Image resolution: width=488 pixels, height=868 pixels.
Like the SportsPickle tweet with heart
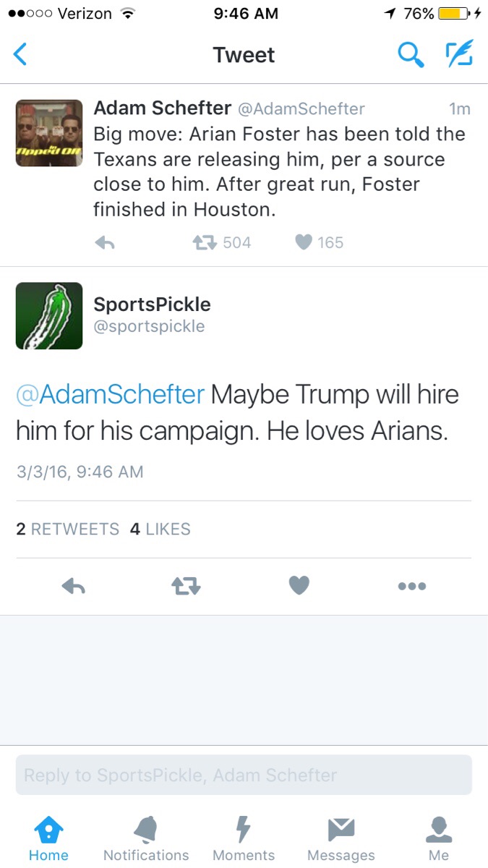tap(299, 585)
